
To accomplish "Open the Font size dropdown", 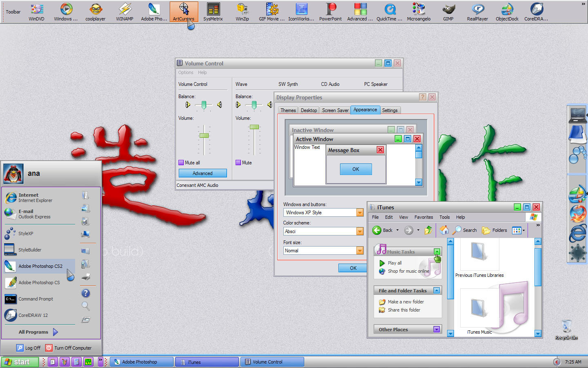I will coord(360,251).
